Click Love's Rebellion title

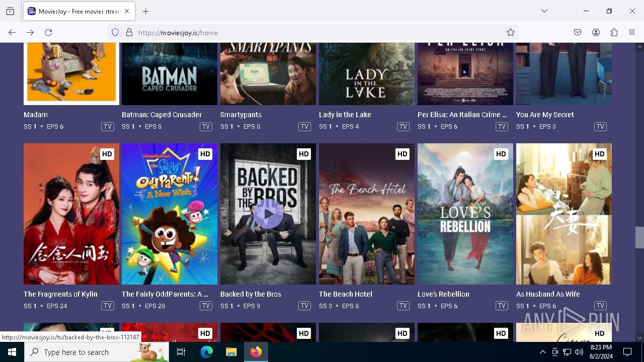click(443, 294)
